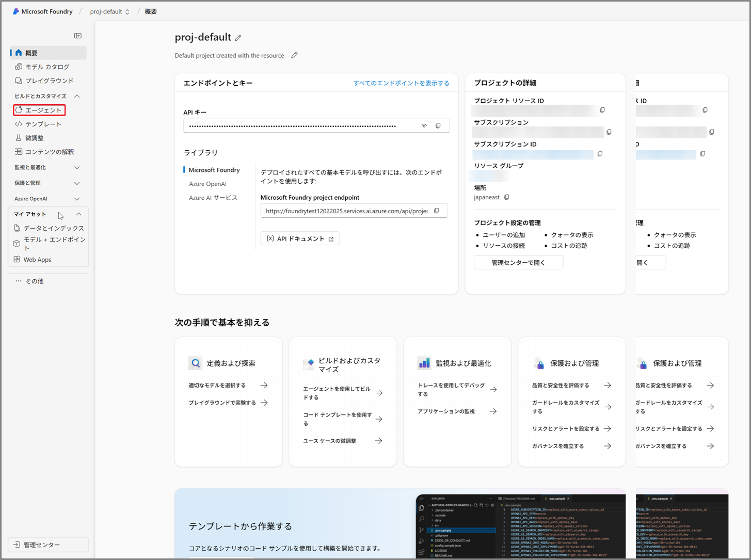Copy the API key
Viewport: 751px width, 560px height.
(438, 125)
